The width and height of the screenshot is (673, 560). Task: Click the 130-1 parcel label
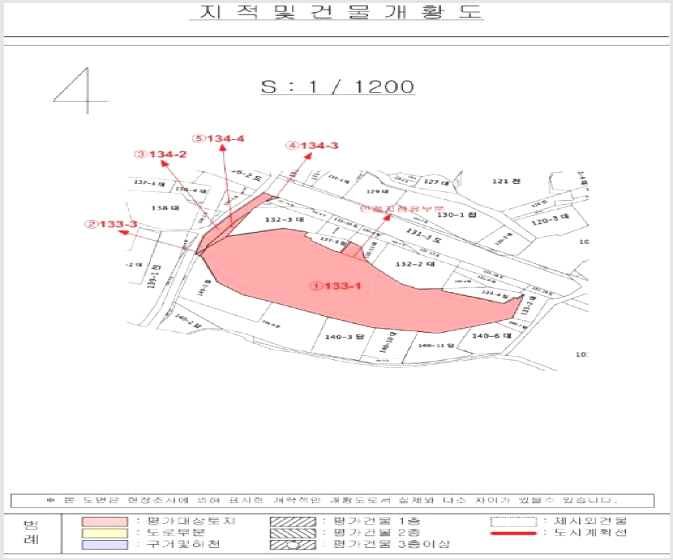click(457, 214)
